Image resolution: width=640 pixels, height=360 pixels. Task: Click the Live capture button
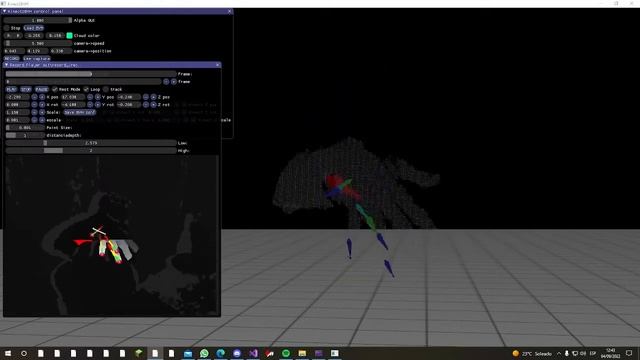click(x=36, y=58)
